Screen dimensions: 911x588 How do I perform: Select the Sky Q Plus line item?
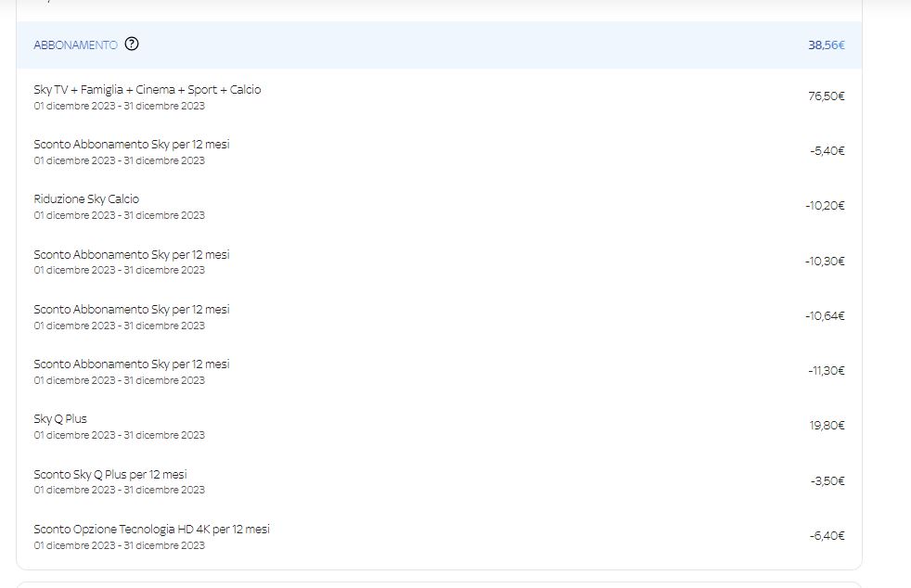[60, 418]
